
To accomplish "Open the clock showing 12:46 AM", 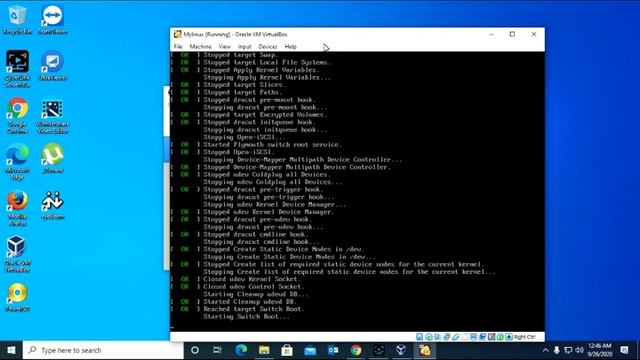I will click(600, 350).
